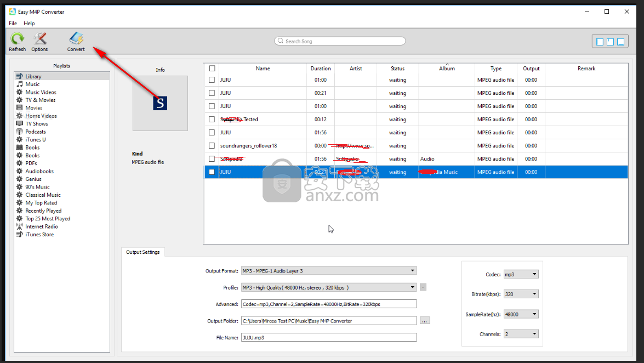
Task: Check the JUJU 01:56 row checkbox
Action: coord(212,132)
